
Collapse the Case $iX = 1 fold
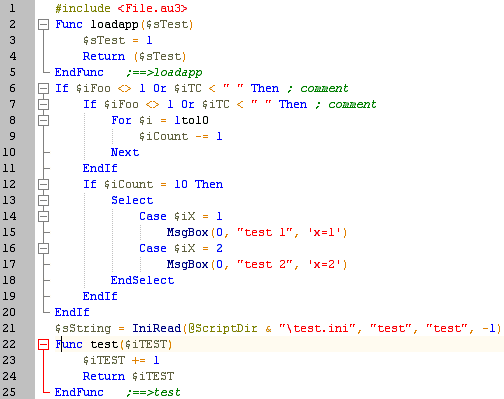pos(43,216)
